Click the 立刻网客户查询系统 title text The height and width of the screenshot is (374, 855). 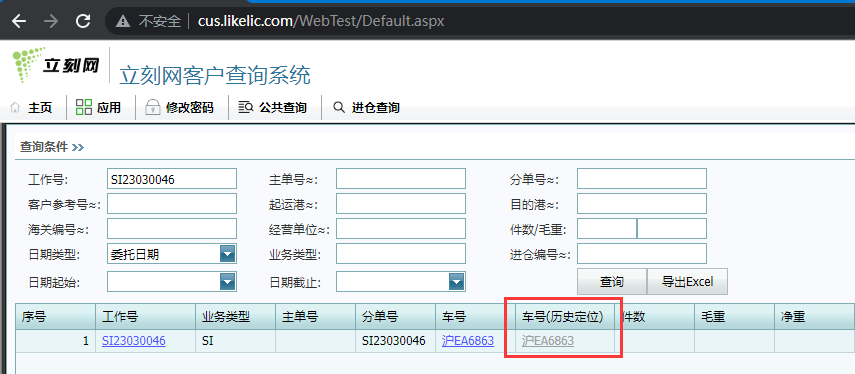(215, 75)
